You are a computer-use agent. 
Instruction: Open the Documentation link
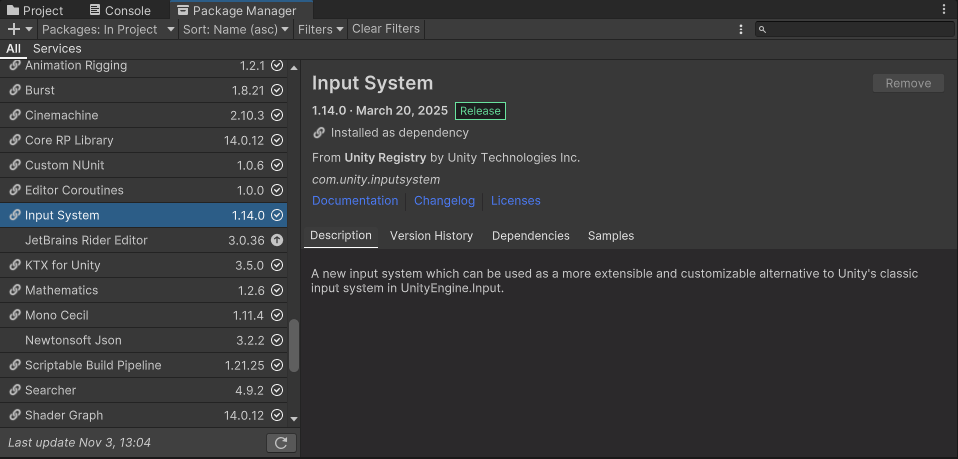(x=355, y=201)
